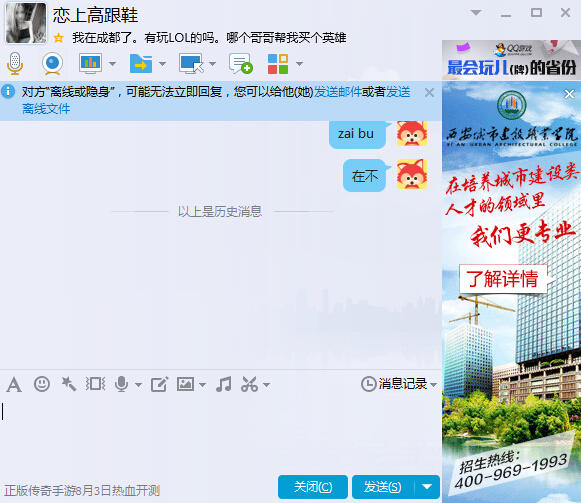The image size is (581, 503).
Task: Take a screenshot with scissors icon
Action: 249,384
